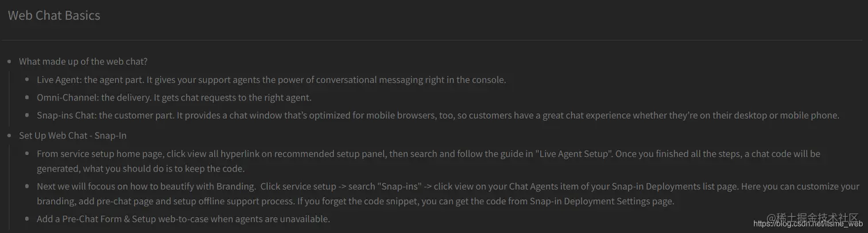Click the quoted "Snap-ins" search term
868x233 pixels.
[x=399, y=187]
